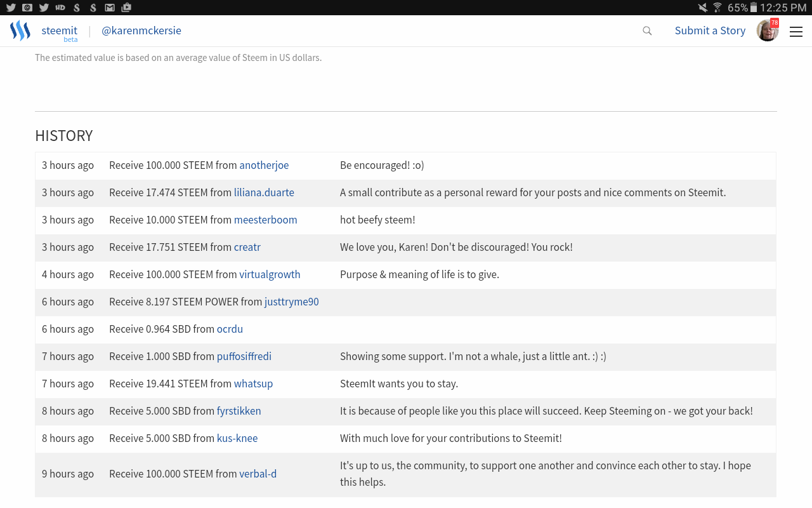Tap the Play Store bag status icon
The image size is (812, 508).
126,8
